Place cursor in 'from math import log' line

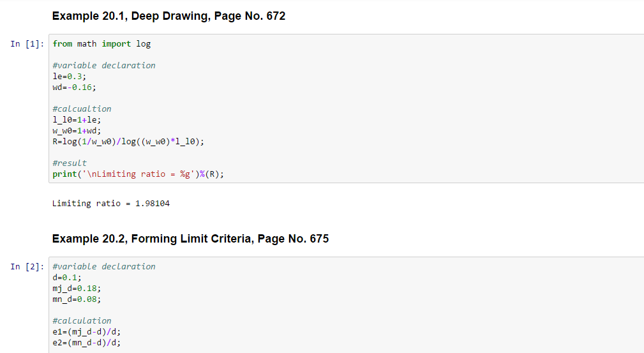click(x=101, y=44)
